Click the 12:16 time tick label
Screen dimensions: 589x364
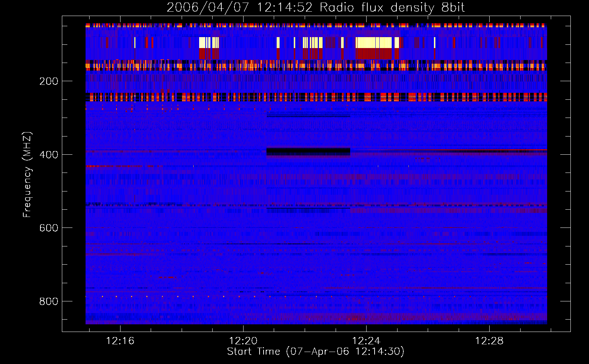tap(120, 341)
